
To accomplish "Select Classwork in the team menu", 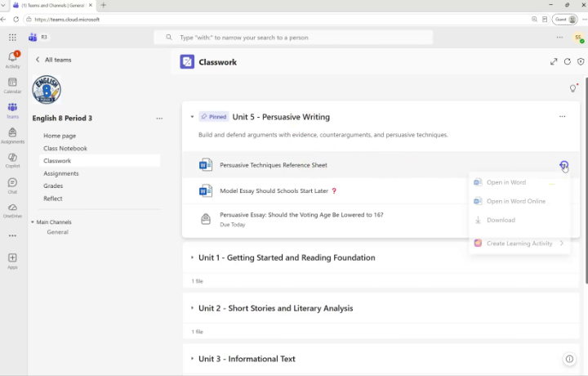I will [100, 160].
